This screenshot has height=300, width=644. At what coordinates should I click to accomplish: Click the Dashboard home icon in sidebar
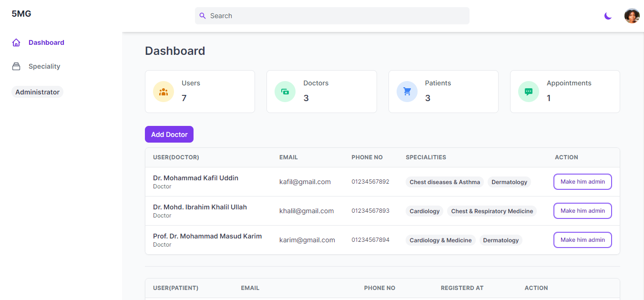pos(16,42)
